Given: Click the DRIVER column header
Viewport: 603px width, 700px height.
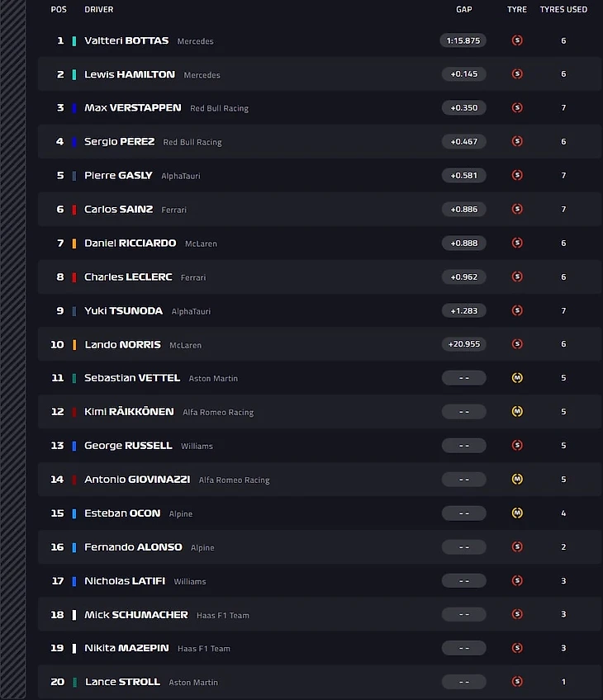Looking at the screenshot, I should click(x=99, y=10).
